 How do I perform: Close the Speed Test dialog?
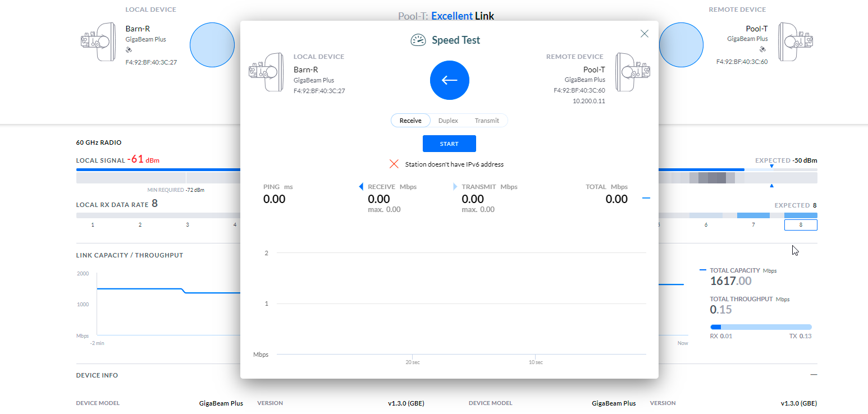coord(645,34)
